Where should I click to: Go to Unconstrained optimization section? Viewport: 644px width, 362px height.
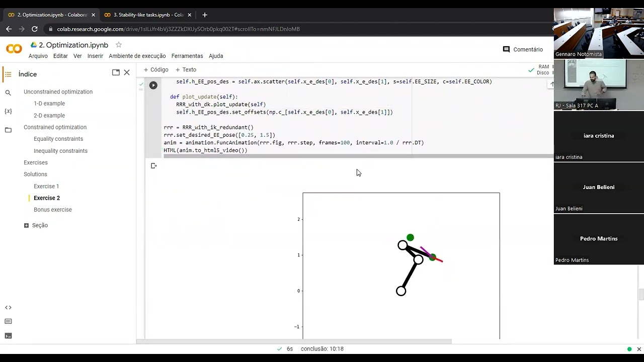coord(58,92)
